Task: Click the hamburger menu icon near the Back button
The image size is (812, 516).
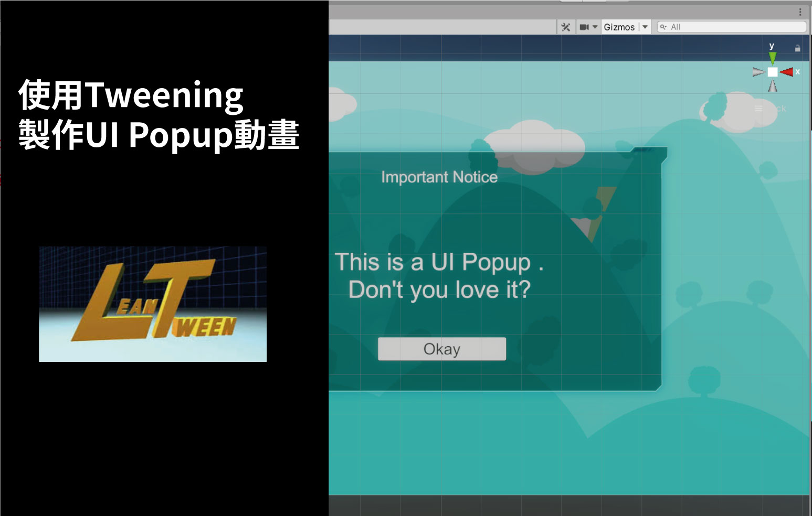Action: (758, 108)
